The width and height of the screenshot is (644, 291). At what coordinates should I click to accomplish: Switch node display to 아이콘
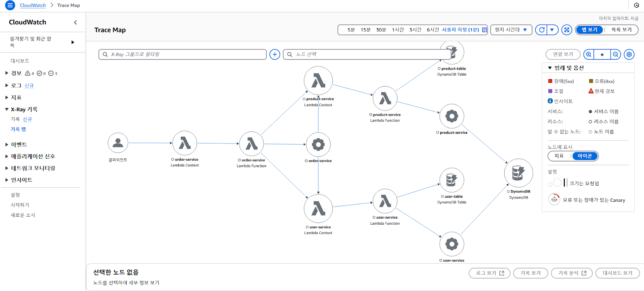(x=585, y=156)
